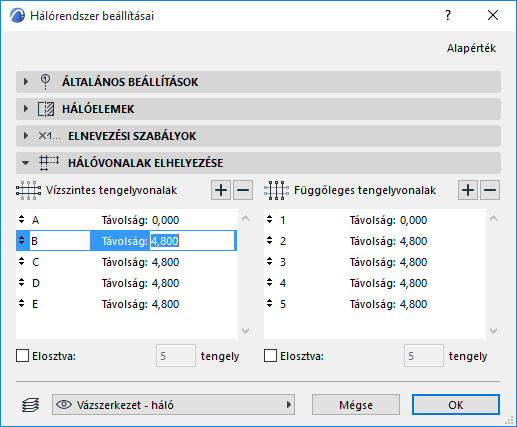Select the distance value of vertical row 1
Screen dimensions: 517x427
coord(413,220)
